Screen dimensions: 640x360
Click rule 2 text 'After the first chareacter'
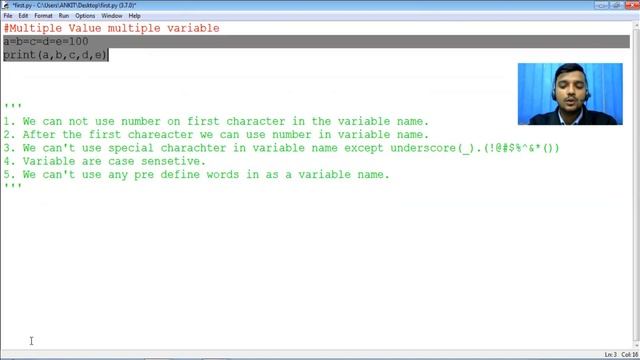coord(216,134)
